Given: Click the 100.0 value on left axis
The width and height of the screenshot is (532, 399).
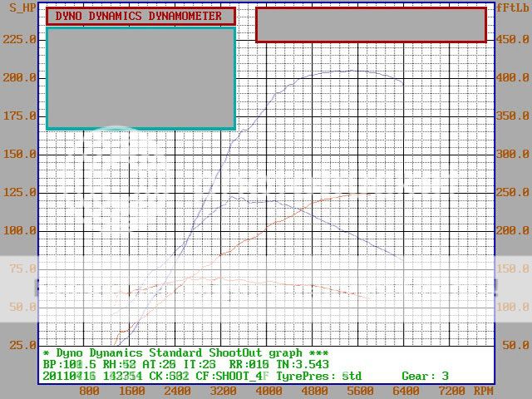Looking at the screenshot, I should point(19,231).
